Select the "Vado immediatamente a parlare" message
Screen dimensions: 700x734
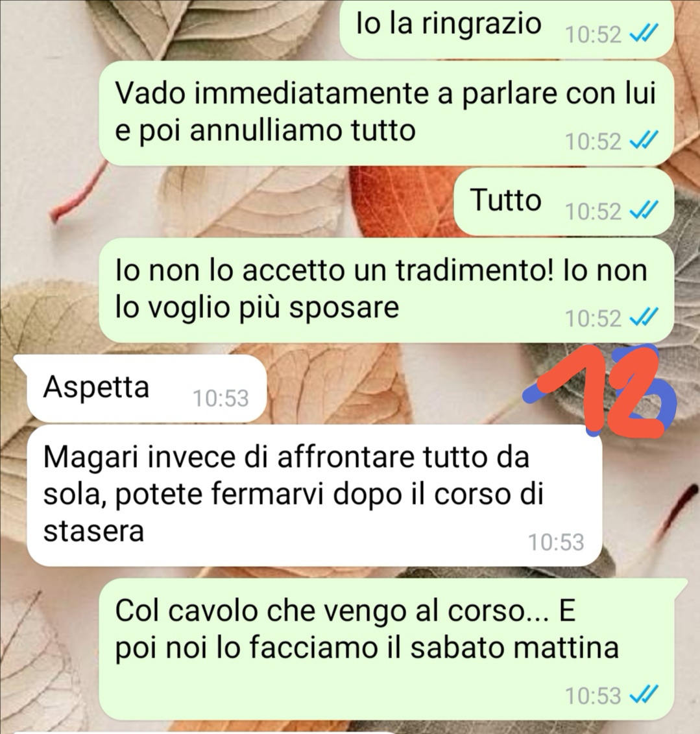point(386,113)
